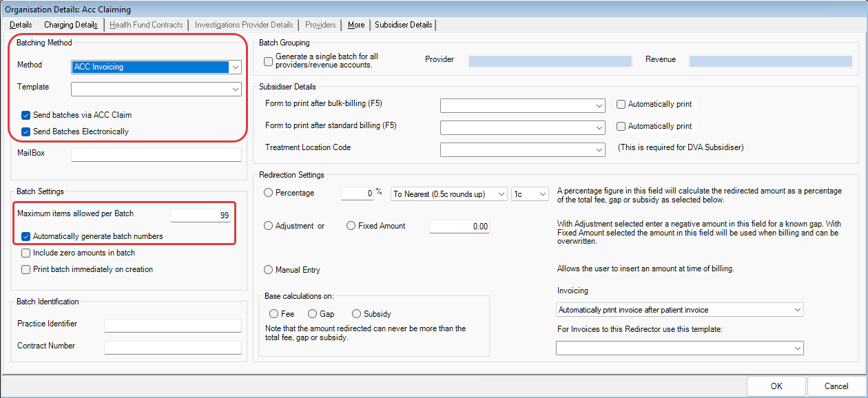The height and width of the screenshot is (398, 868).
Task: Tick Generate a single batch for all providers checkbox
Action: coord(269,61)
